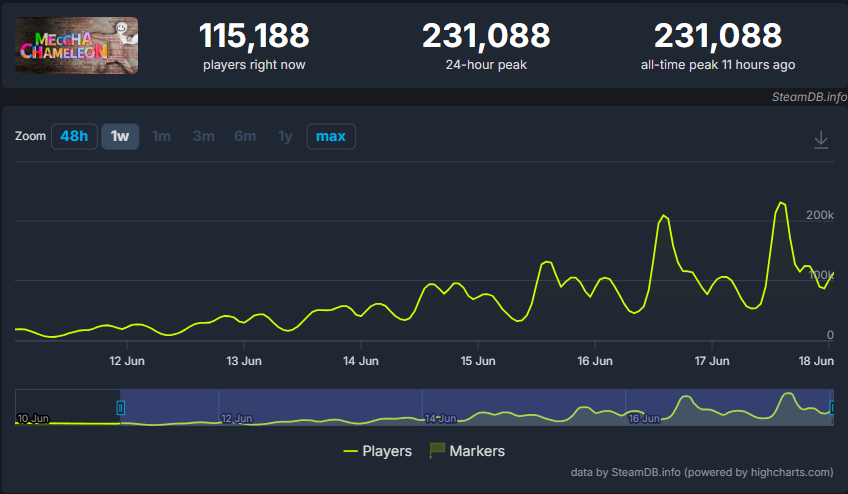Open the SteamDB.info credit link

(809, 97)
